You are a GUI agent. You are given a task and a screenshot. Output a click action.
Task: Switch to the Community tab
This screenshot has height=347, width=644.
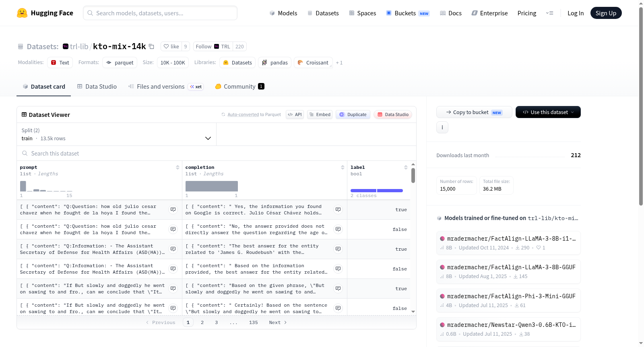click(239, 87)
